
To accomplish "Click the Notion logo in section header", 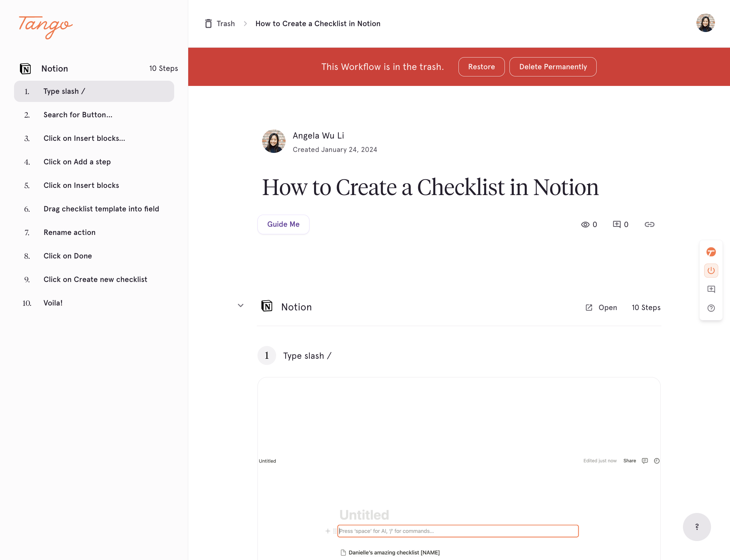I will tap(267, 306).
